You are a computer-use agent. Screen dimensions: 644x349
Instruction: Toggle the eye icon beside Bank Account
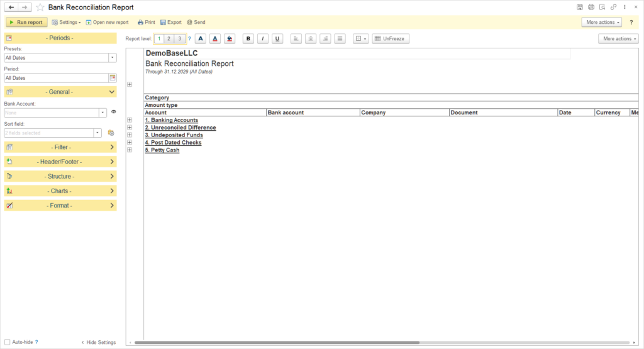click(114, 113)
